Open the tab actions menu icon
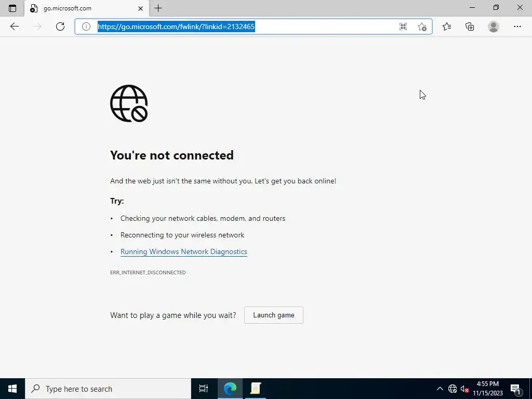The image size is (532, 399). [x=12, y=8]
